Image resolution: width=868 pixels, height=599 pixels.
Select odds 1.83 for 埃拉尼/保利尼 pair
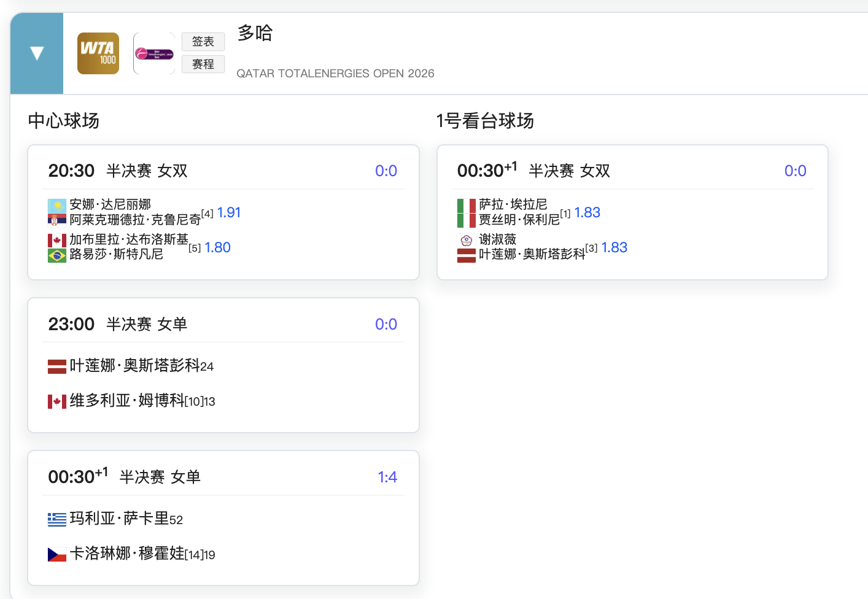[x=587, y=212]
